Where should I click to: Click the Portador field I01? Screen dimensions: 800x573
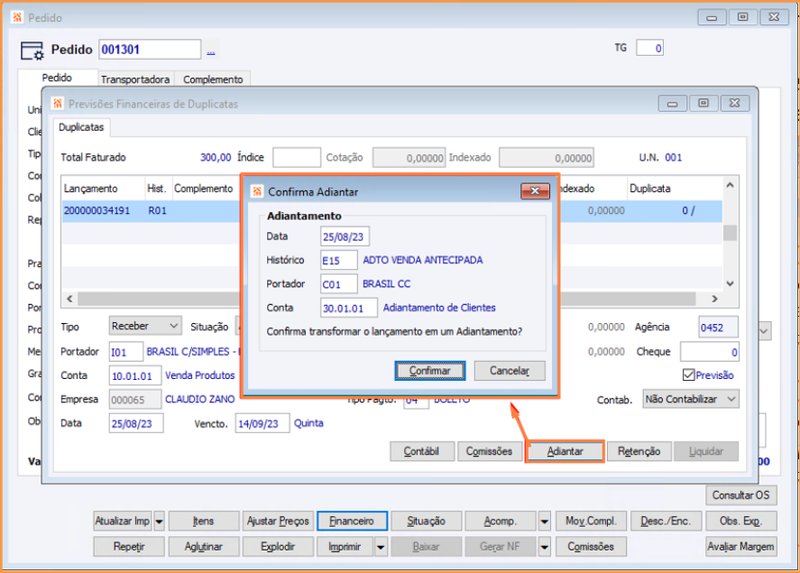coord(126,352)
